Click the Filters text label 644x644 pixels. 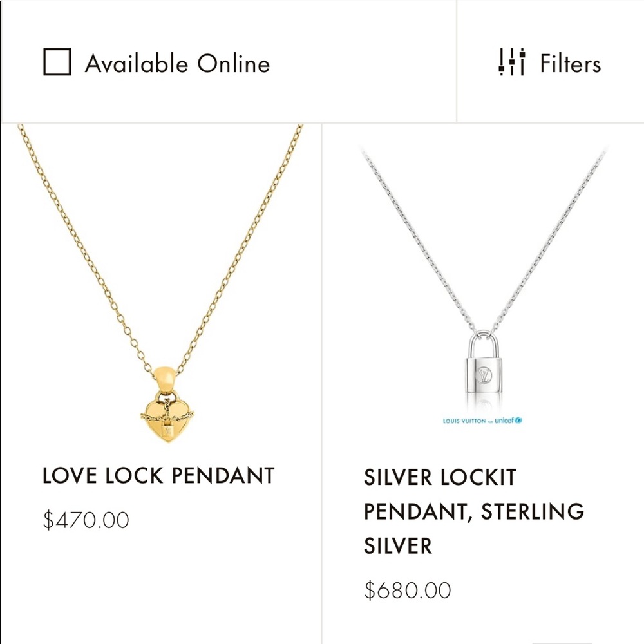click(x=570, y=64)
